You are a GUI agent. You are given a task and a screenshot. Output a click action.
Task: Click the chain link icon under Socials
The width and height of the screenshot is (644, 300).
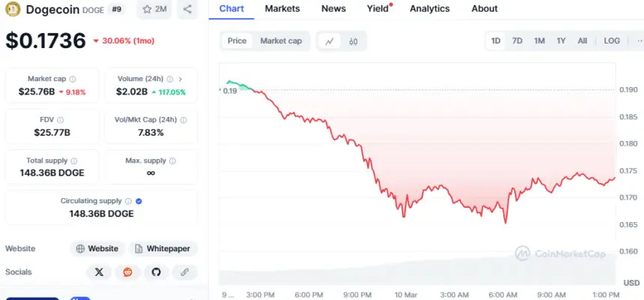pyautogui.click(x=184, y=272)
